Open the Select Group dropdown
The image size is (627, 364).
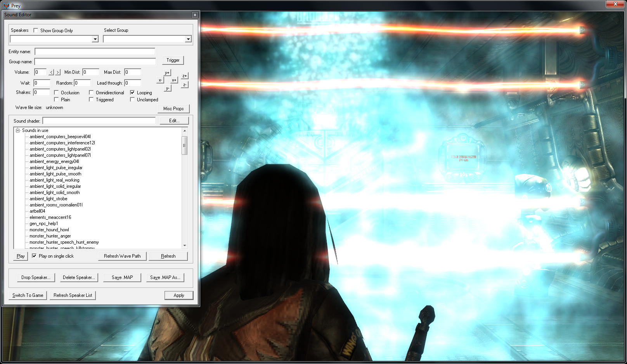pos(188,39)
